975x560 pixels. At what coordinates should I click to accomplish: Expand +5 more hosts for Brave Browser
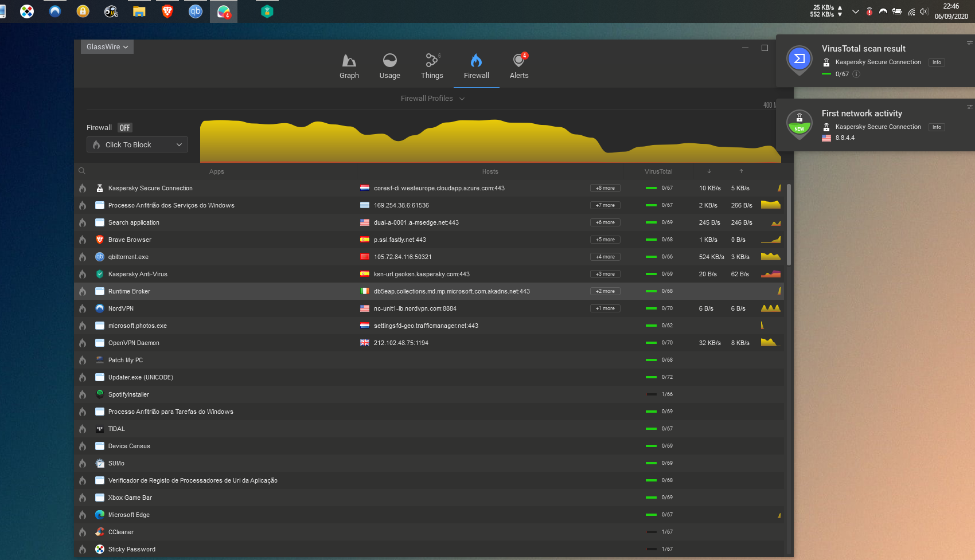(x=605, y=240)
